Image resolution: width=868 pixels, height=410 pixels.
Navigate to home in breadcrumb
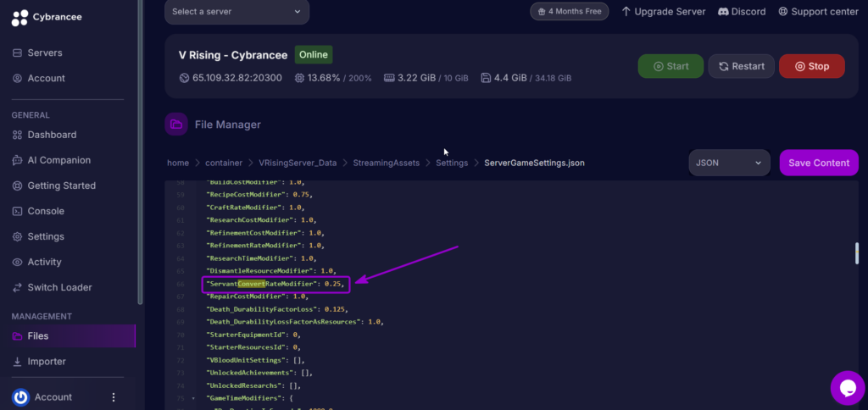pos(178,163)
